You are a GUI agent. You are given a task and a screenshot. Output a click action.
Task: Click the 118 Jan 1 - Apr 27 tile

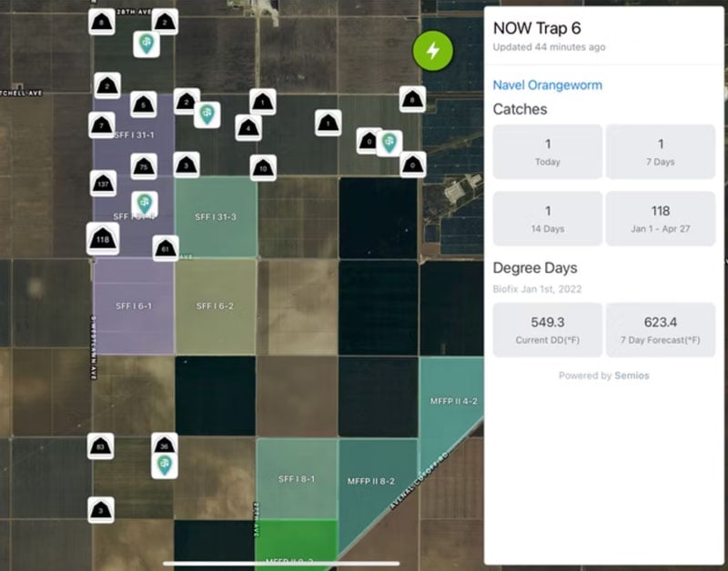pos(662,217)
